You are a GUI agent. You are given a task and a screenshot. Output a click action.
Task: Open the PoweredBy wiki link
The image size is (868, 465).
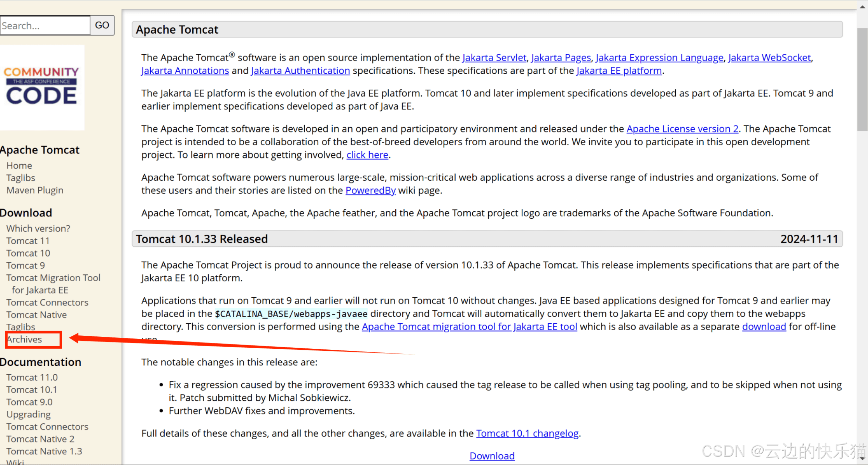click(x=371, y=190)
